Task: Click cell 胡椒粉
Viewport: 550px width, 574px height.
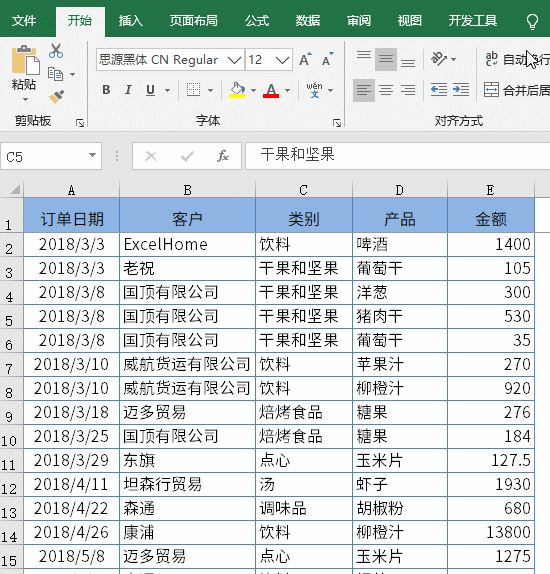Action: pos(400,508)
